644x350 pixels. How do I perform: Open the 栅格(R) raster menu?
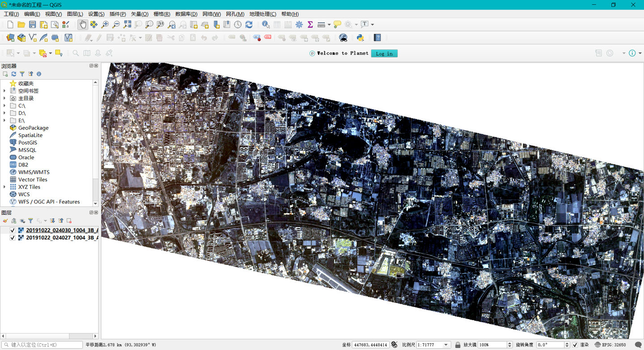coord(161,14)
